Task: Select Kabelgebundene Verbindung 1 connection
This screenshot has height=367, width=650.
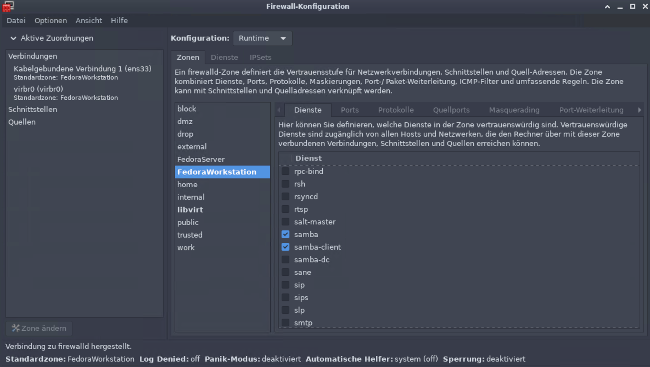Action: (82, 73)
